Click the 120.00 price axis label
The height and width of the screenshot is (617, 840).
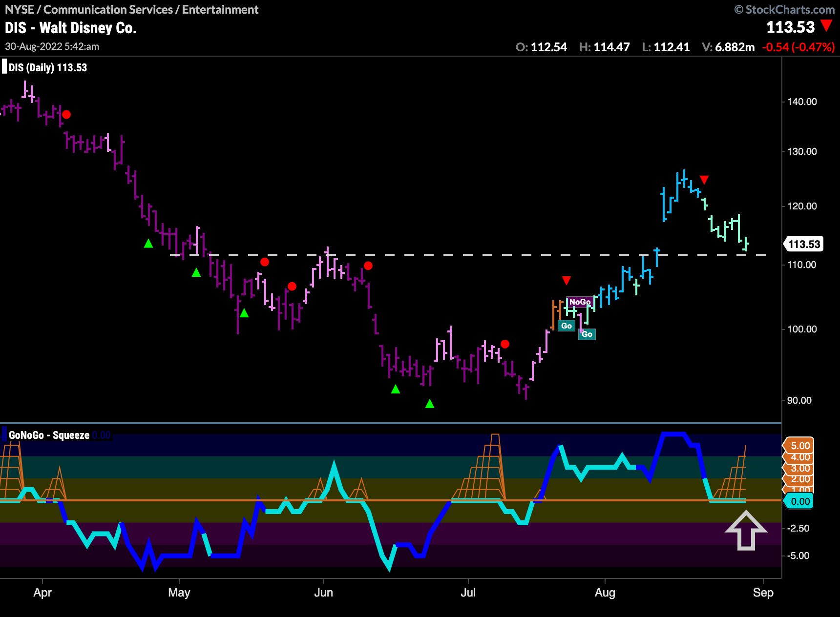click(x=802, y=206)
